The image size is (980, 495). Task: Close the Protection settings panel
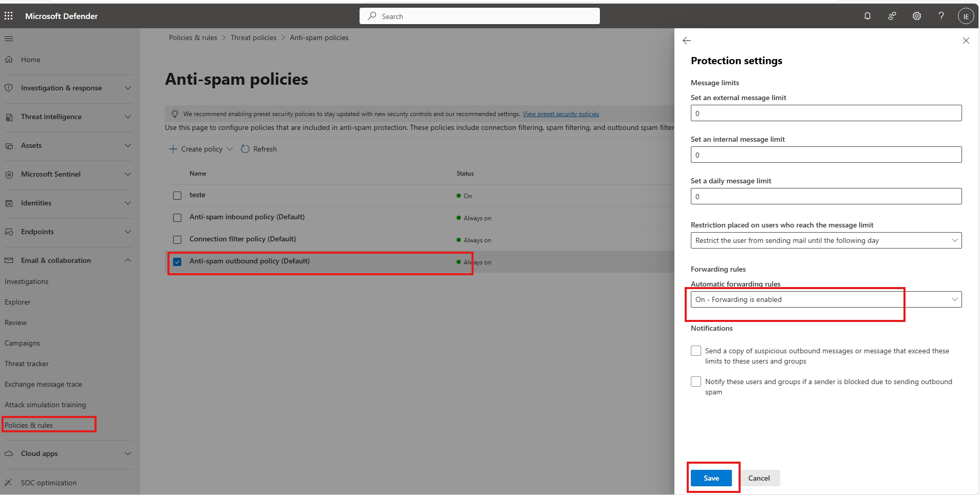(966, 41)
